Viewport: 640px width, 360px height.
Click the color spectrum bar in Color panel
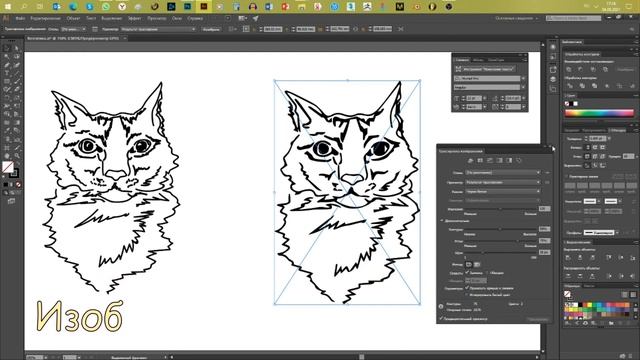pos(599,113)
